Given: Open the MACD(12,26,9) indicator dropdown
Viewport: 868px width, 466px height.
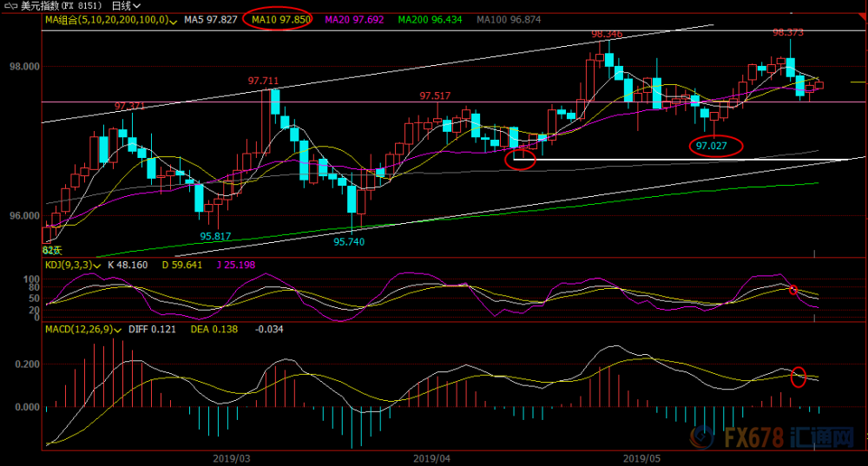Looking at the screenshot, I should [117, 330].
